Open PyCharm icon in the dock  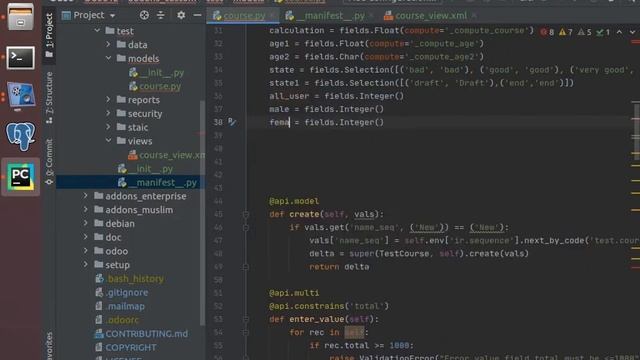coord(20,177)
